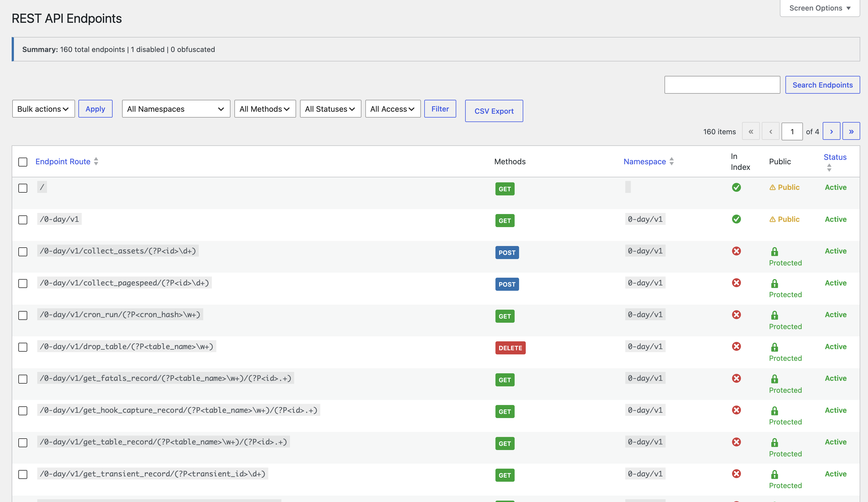Tick the checkbox on the get_fatals_record row
The image size is (868, 502).
click(23, 379)
